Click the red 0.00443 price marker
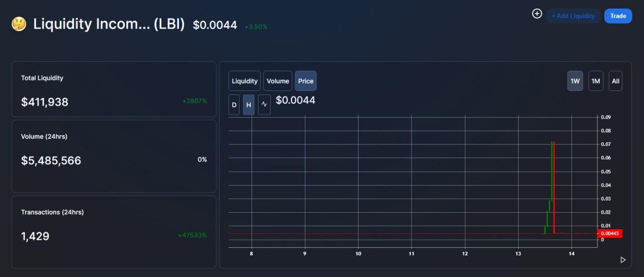The image size is (644, 277). [610, 233]
